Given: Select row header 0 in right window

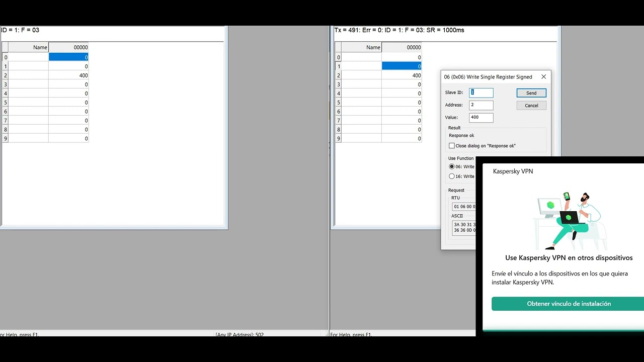Looking at the screenshot, I should click(x=339, y=57).
